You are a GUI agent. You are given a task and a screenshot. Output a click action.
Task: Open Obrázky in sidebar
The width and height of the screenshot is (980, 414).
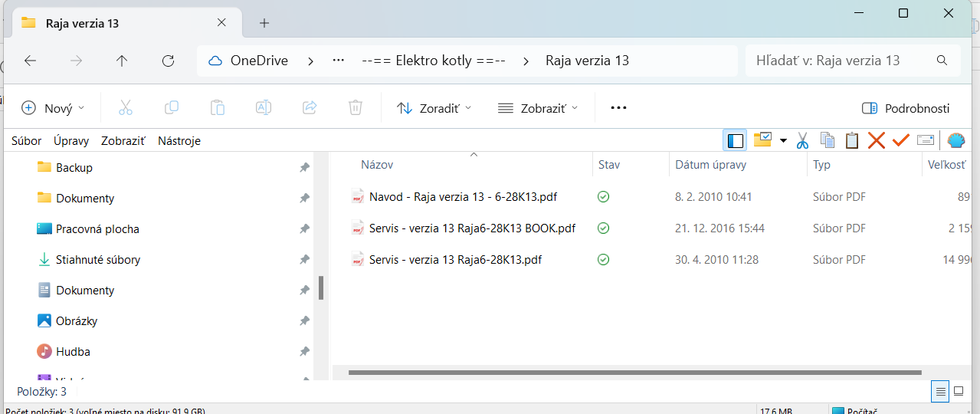[77, 320]
